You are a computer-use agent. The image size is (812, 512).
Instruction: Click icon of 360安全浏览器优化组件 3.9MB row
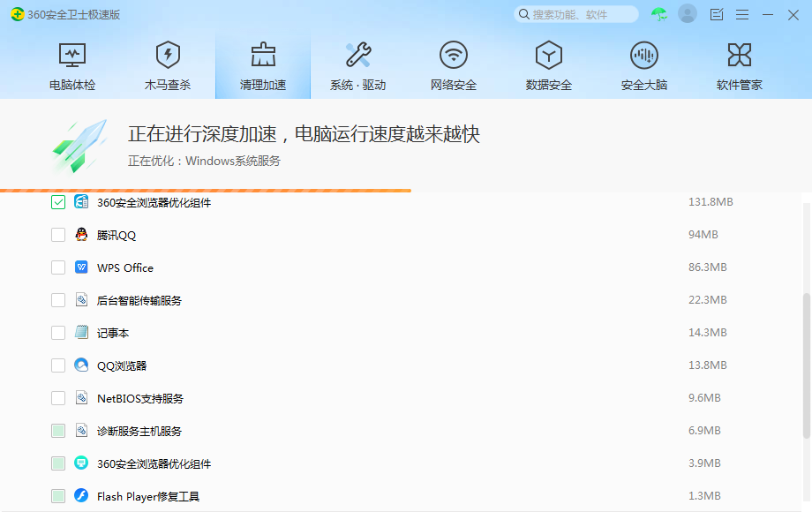click(x=81, y=463)
